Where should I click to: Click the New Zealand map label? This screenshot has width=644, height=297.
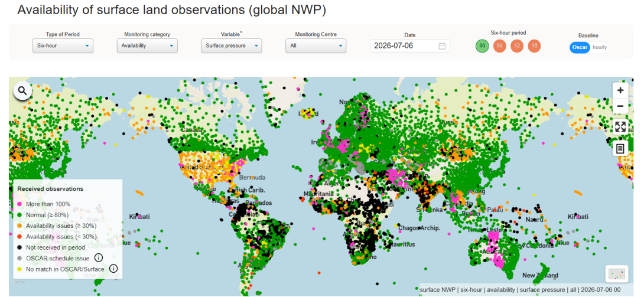[541, 275]
